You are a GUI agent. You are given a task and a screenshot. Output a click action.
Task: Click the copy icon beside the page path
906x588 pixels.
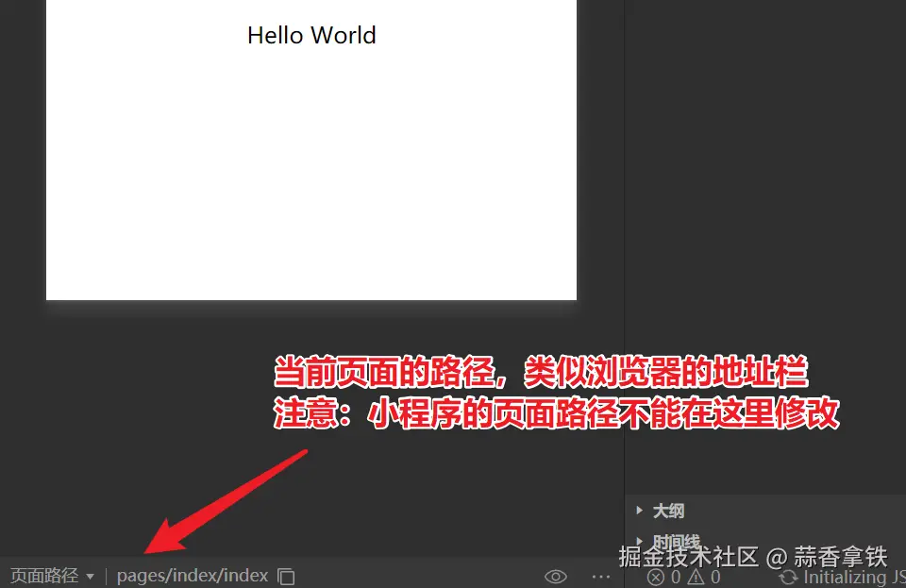(x=285, y=576)
